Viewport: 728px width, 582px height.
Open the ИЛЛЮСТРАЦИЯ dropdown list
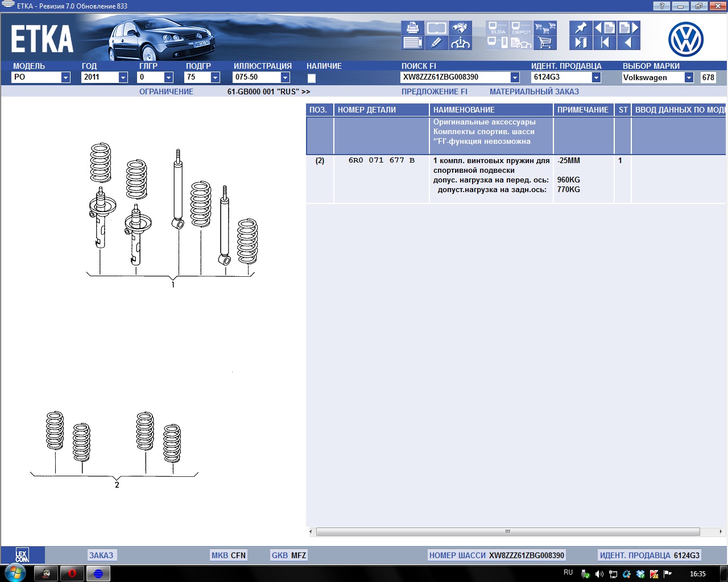[x=286, y=77]
